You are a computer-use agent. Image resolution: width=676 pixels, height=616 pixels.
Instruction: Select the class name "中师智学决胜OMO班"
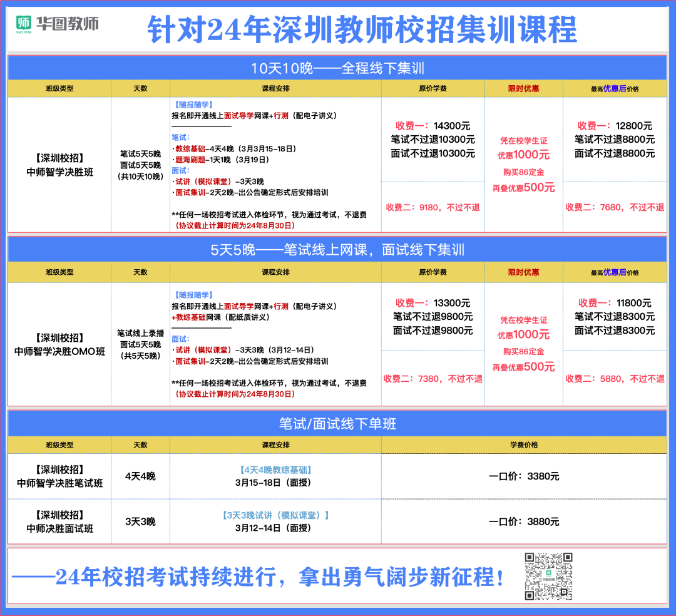[59, 351]
